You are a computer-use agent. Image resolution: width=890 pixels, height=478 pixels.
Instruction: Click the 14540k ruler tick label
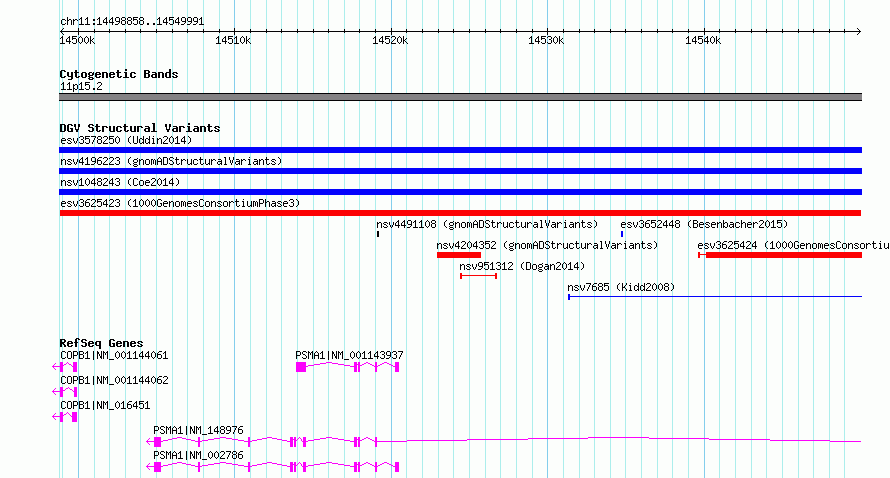[x=703, y=41]
